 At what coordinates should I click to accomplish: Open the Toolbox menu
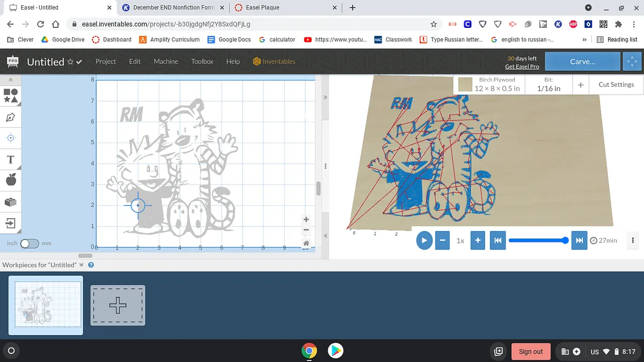point(202,61)
